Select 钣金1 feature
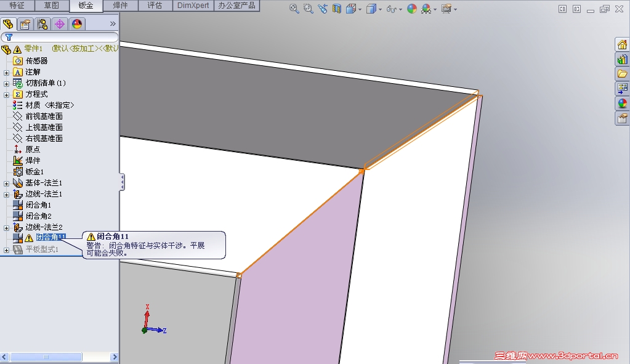630x364 pixels. 35,172
